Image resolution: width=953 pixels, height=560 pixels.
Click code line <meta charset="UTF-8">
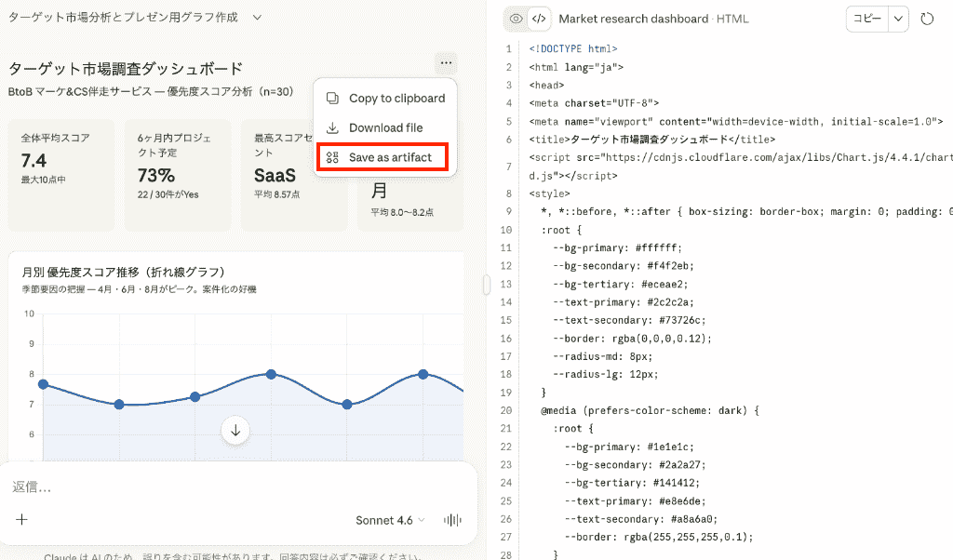594,103
